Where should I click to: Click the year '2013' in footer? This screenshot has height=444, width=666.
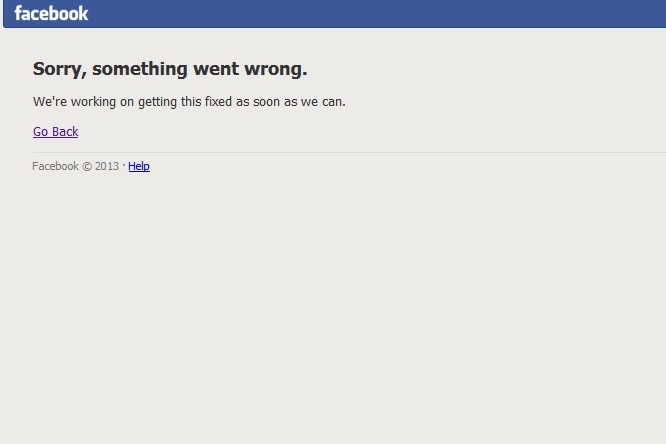[x=107, y=166]
